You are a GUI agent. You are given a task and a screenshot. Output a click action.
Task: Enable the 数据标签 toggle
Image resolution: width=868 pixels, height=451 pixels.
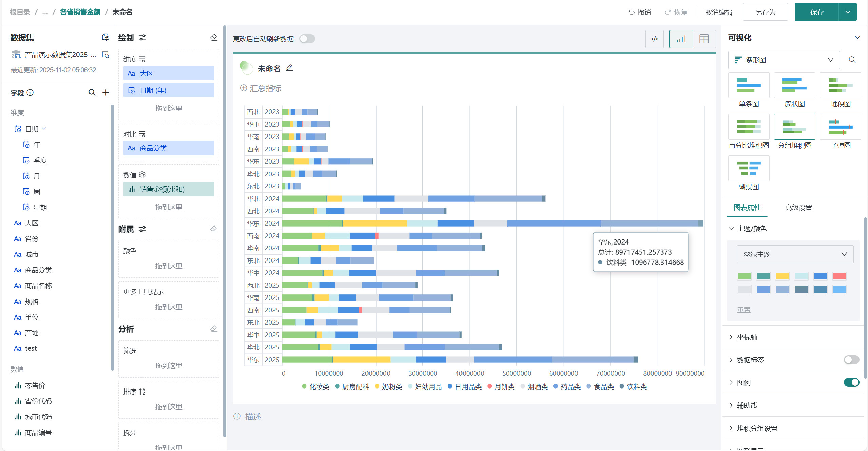pyautogui.click(x=851, y=360)
